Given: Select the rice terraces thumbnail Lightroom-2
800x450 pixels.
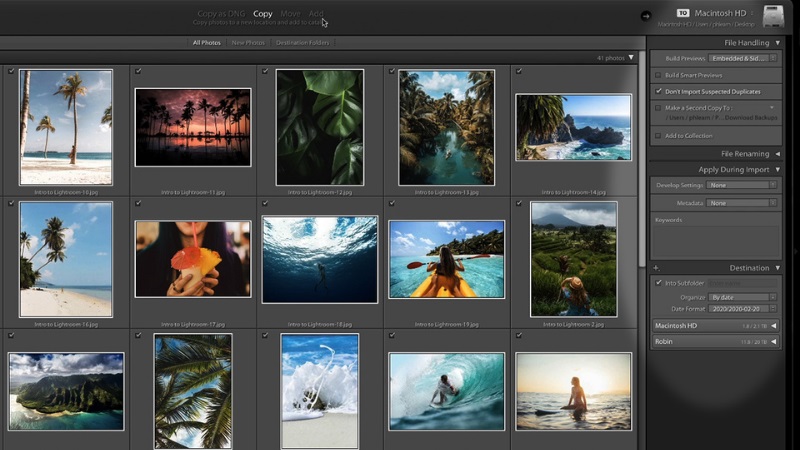Looking at the screenshot, I should coord(573,259).
